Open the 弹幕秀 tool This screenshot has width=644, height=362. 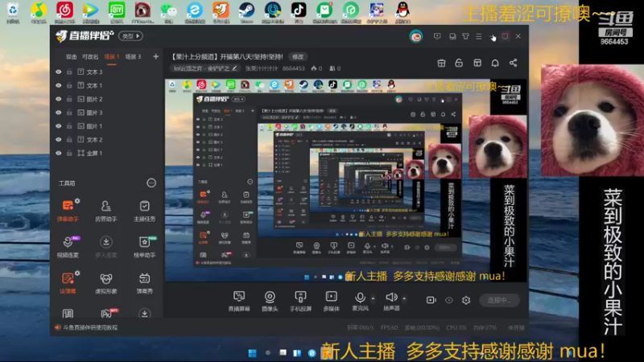pos(145,283)
